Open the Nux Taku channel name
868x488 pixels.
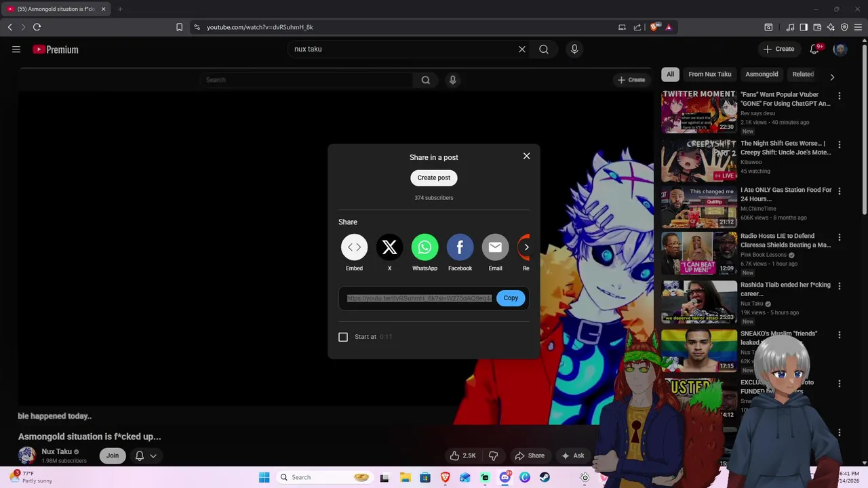click(x=56, y=452)
